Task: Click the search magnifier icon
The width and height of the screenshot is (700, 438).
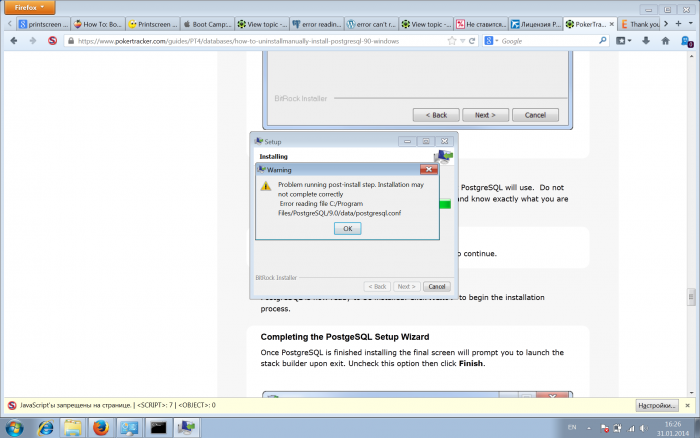Action: pyautogui.click(x=602, y=41)
